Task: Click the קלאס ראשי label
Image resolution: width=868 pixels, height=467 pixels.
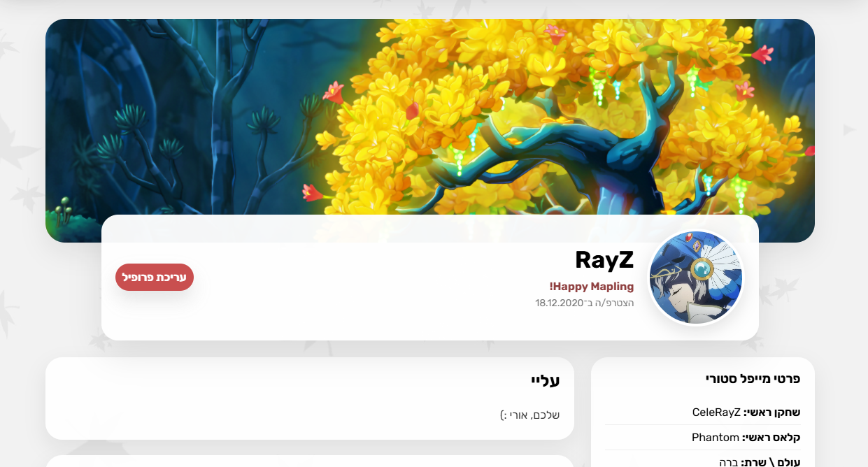Action: (771, 438)
